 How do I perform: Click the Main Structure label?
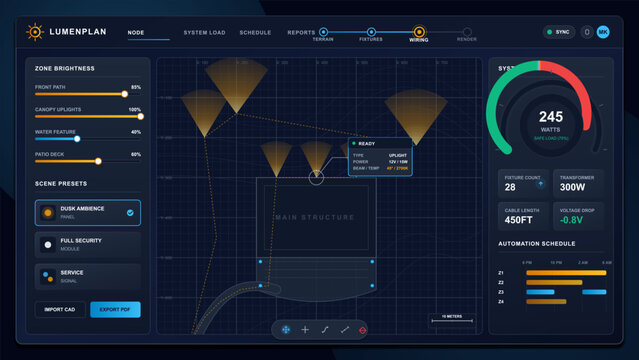tap(315, 217)
